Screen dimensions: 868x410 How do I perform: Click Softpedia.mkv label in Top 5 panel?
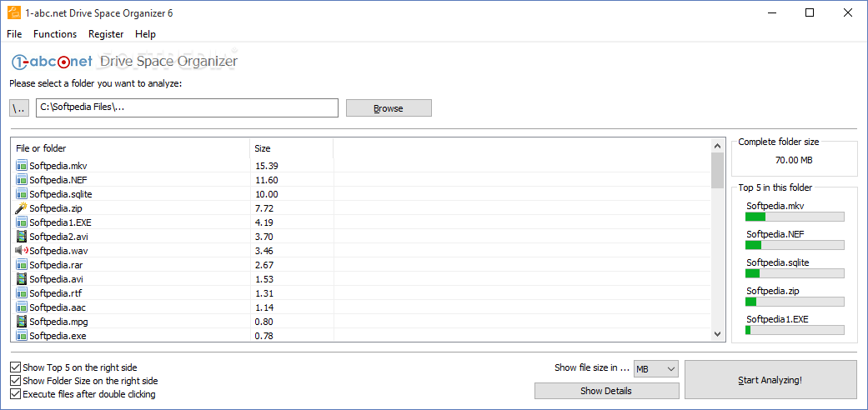[x=775, y=205]
